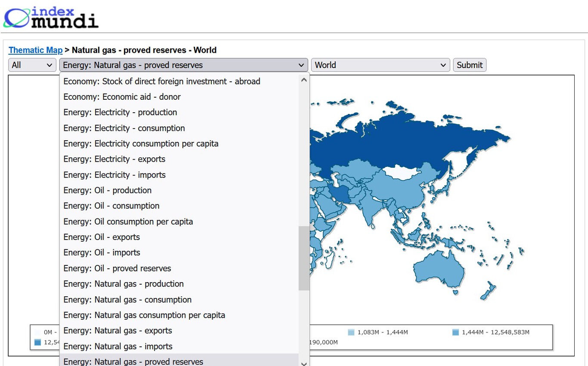Click the IndexMundi logo
This screenshot has height=366, width=588.
50,17
